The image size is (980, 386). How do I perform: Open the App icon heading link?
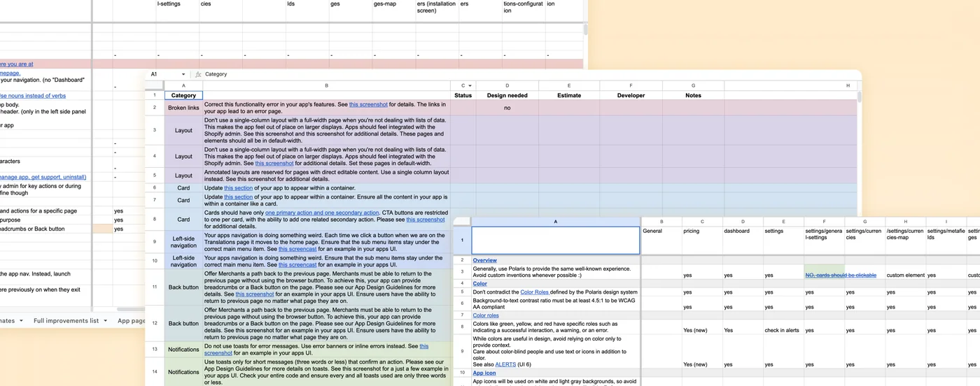(x=484, y=373)
